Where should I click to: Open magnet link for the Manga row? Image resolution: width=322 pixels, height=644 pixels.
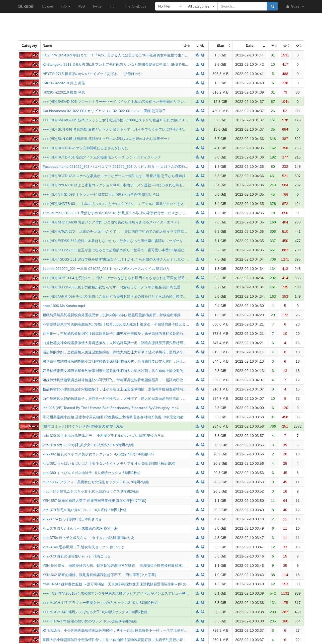click(x=203, y=426)
